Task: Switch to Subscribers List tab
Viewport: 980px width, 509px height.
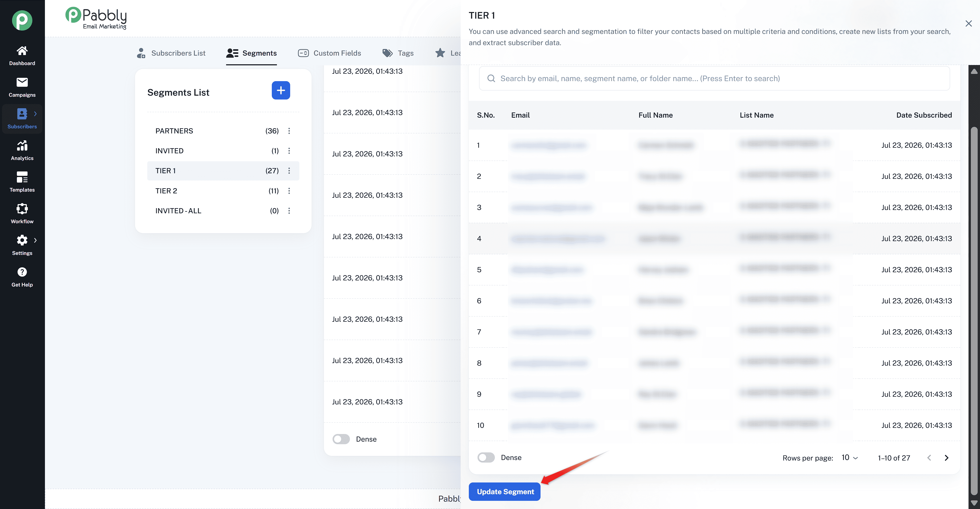Action: click(171, 53)
